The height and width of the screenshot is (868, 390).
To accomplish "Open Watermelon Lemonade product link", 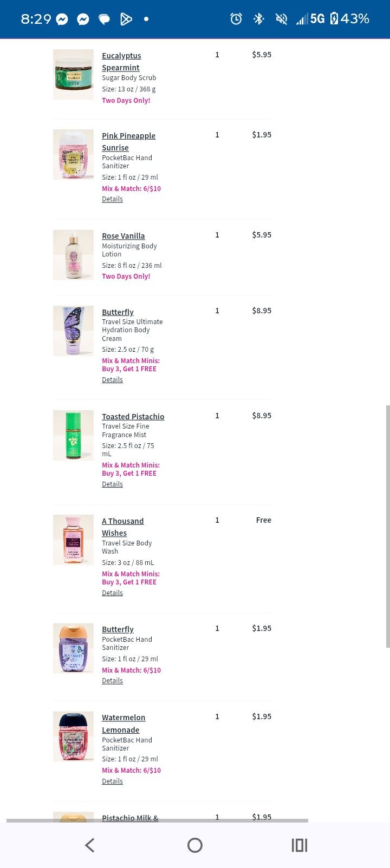I will (x=123, y=724).
